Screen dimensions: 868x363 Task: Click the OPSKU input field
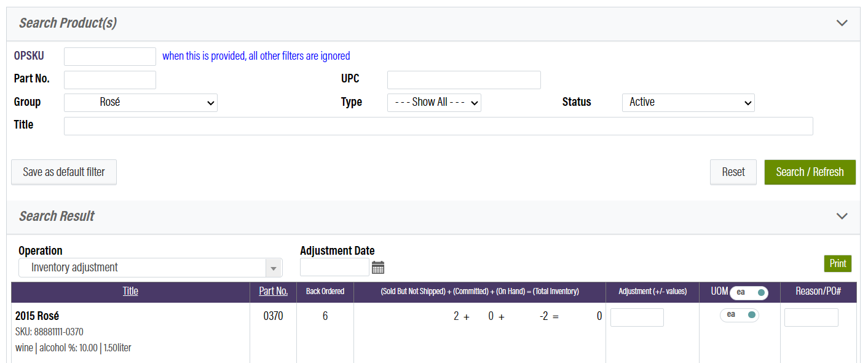[x=109, y=56]
